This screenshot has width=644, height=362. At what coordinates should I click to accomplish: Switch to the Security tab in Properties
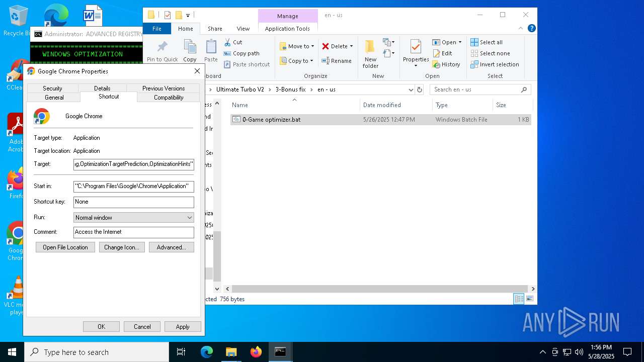[52, 88]
